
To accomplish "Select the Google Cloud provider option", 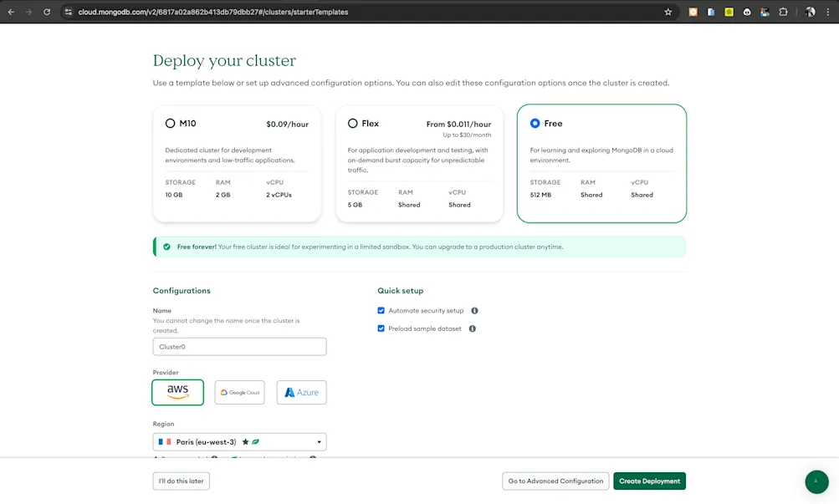I will [x=239, y=392].
